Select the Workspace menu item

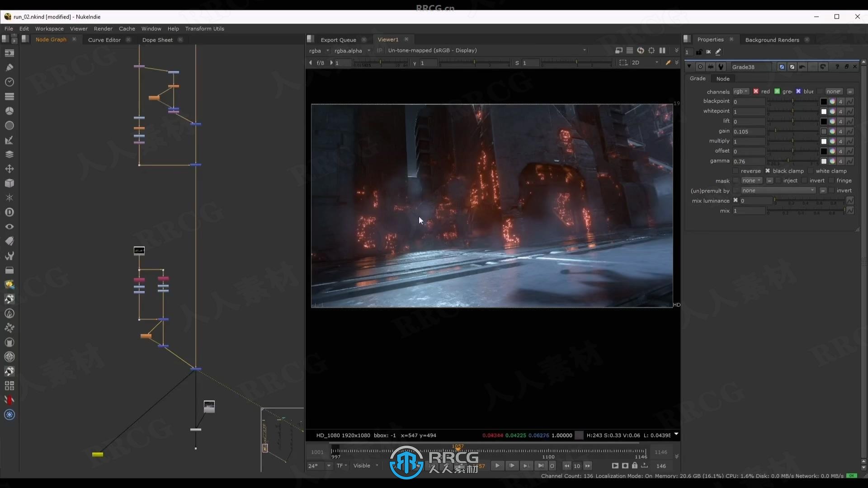coord(49,28)
